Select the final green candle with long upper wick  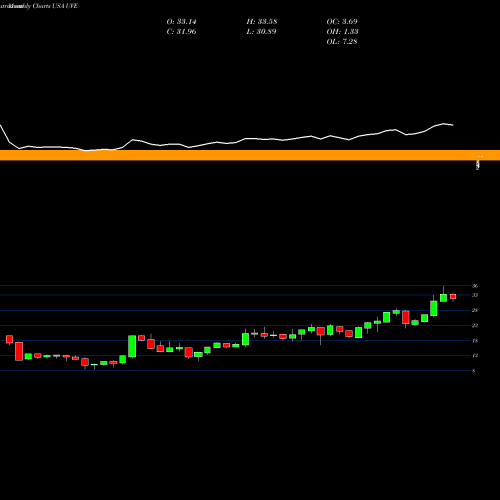(x=443, y=298)
